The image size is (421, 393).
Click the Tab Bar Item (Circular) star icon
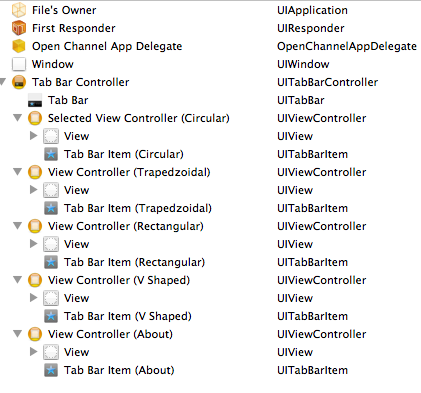51,154
